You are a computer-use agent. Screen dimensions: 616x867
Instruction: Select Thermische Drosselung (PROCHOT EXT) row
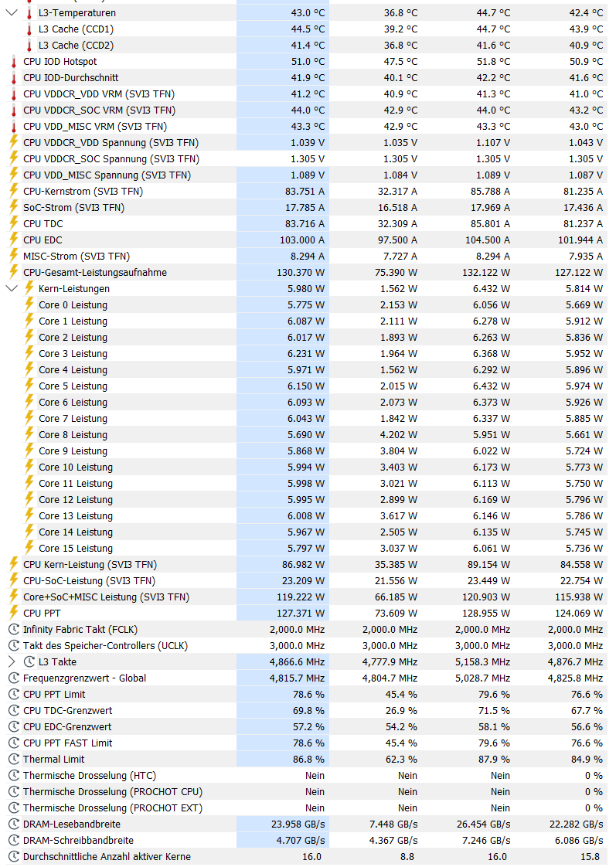(x=306, y=807)
